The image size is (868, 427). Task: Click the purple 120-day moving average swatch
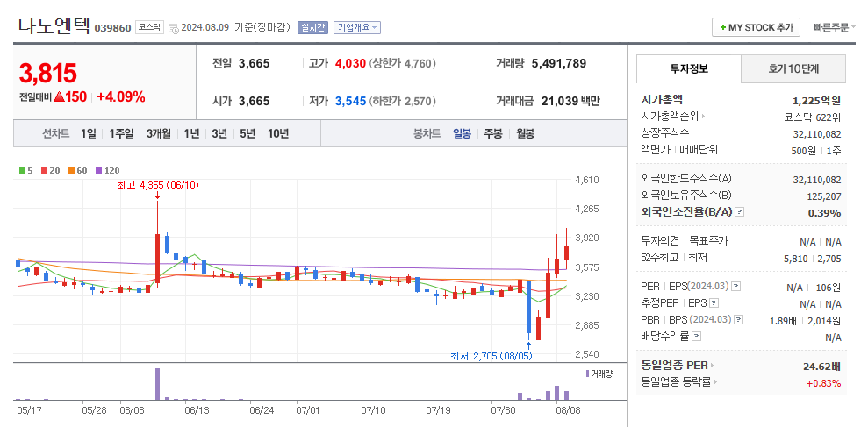[x=99, y=170]
